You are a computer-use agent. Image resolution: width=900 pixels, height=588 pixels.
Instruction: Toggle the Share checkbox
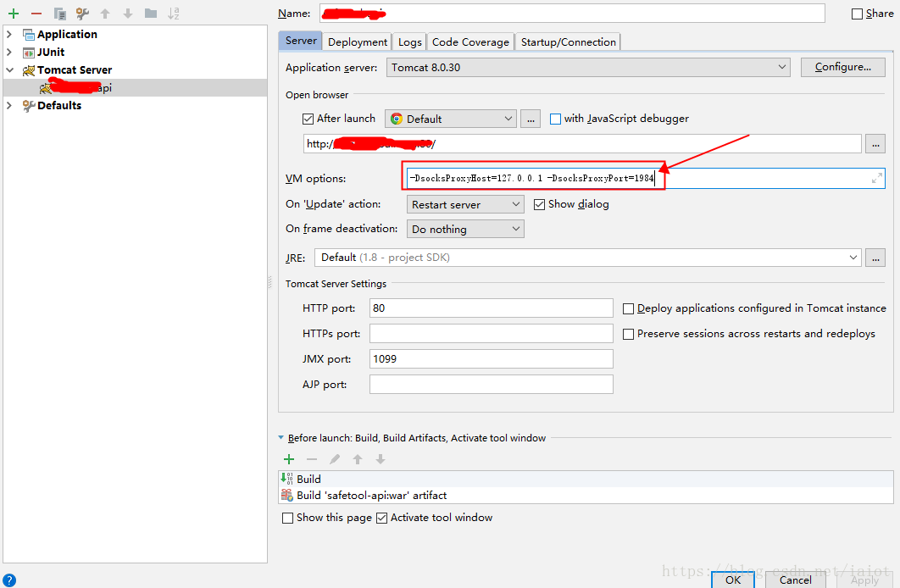point(857,14)
